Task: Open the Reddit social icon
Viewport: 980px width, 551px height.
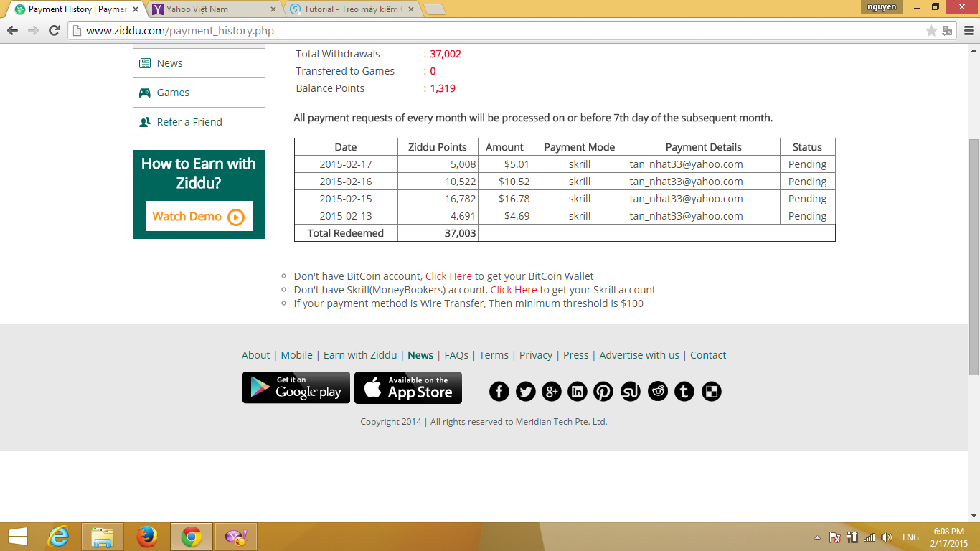Action: click(x=658, y=391)
